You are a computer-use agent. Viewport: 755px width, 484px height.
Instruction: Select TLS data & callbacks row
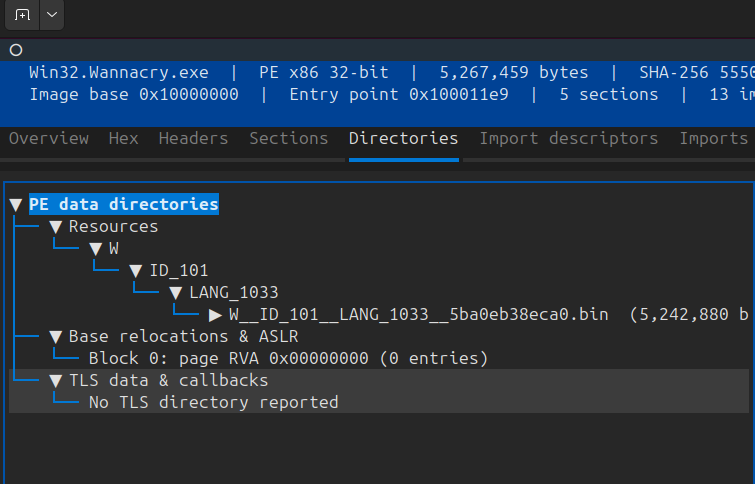(x=169, y=380)
